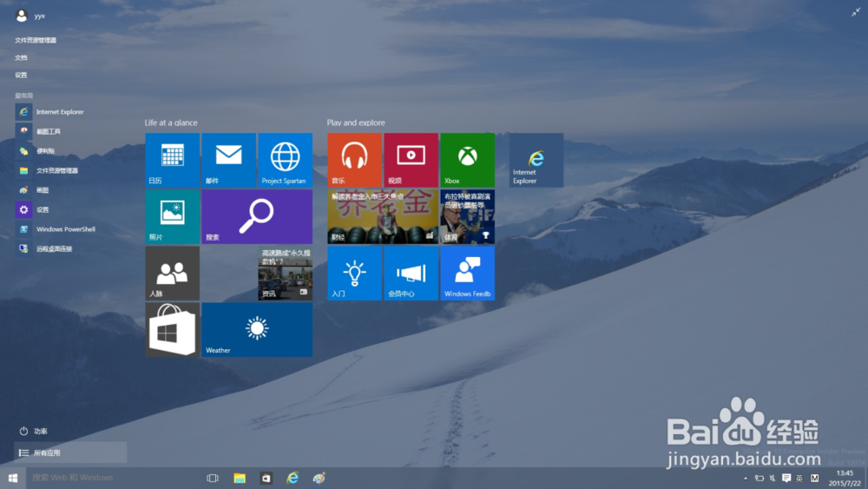Open the 照片 photos tile

[x=172, y=216]
